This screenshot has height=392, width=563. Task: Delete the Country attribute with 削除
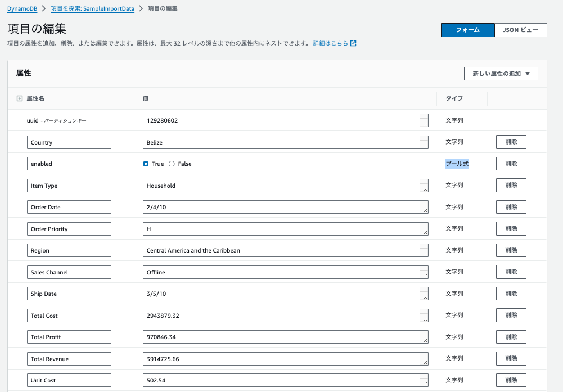pos(511,142)
